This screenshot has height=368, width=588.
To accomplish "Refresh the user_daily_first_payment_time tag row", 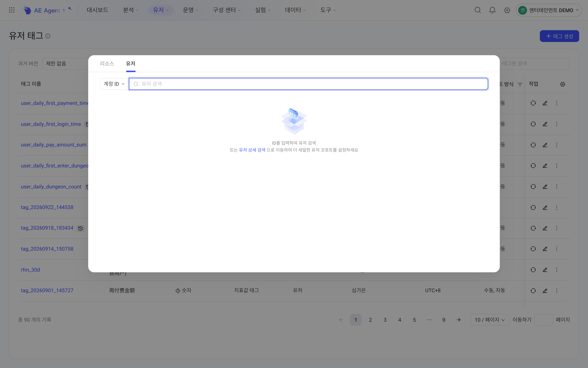I will [x=533, y=103].
